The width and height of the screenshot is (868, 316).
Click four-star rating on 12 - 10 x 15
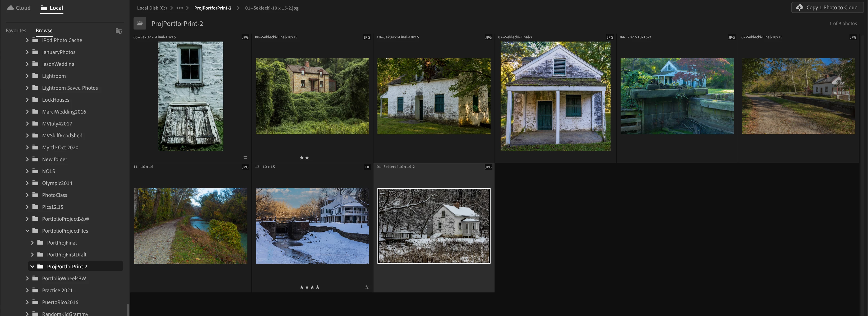click(x=309, y=287)
